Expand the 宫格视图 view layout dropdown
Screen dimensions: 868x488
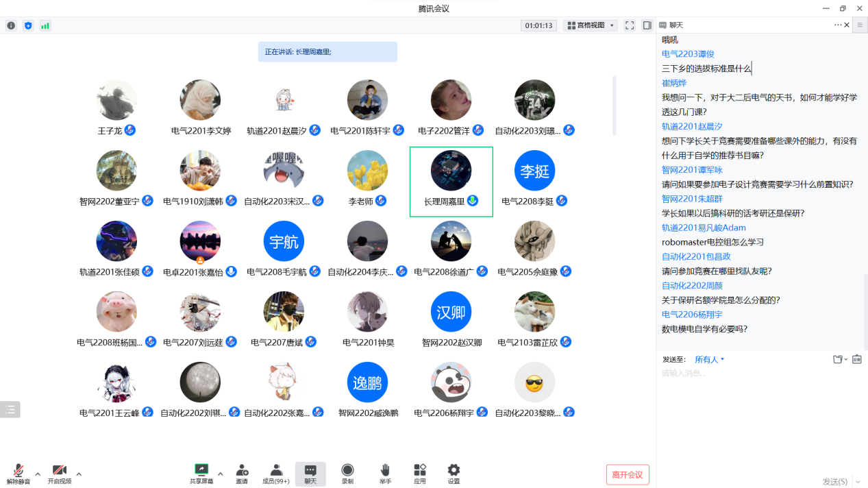(x=590, y=25)
